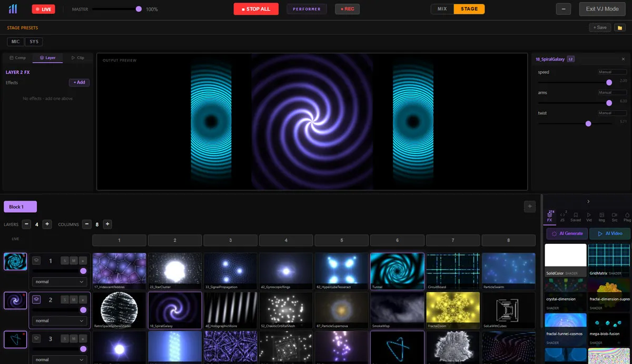
Task: Adjust the twist slider handle
Action: [588, 123]
